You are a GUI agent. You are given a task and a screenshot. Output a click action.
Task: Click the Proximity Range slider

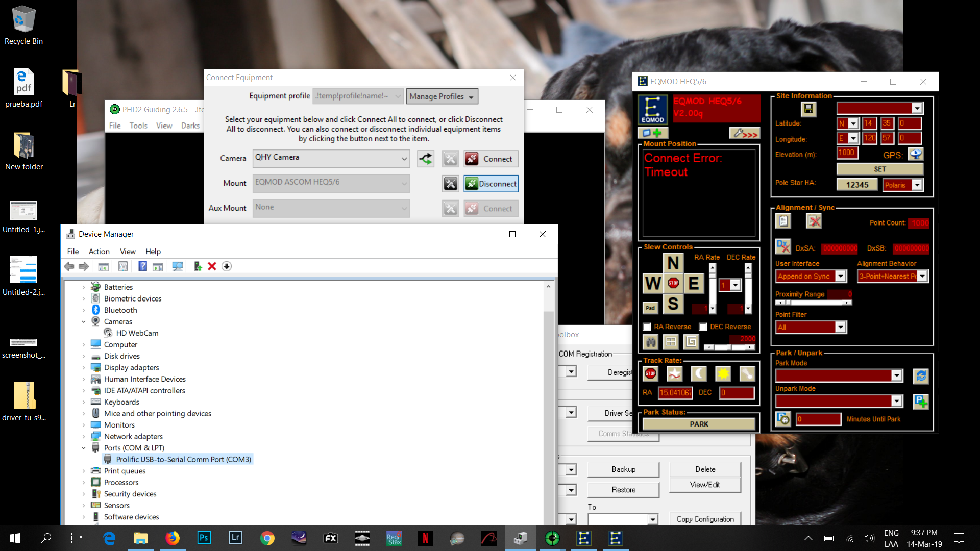(814, 303)
